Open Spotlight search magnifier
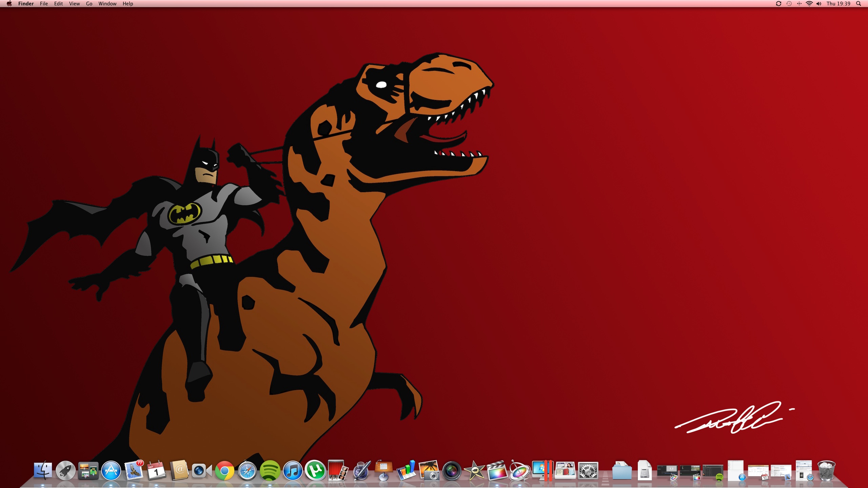 (x=859, y=4)
